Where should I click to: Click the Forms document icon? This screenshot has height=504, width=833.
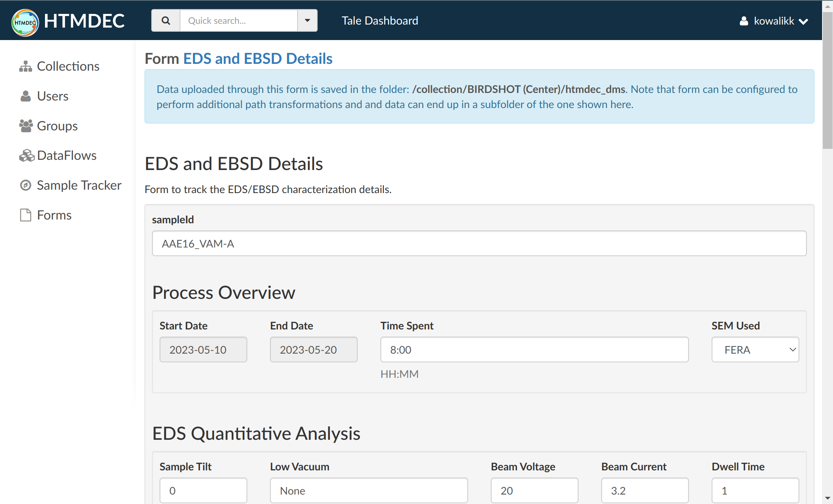[25, 215]
